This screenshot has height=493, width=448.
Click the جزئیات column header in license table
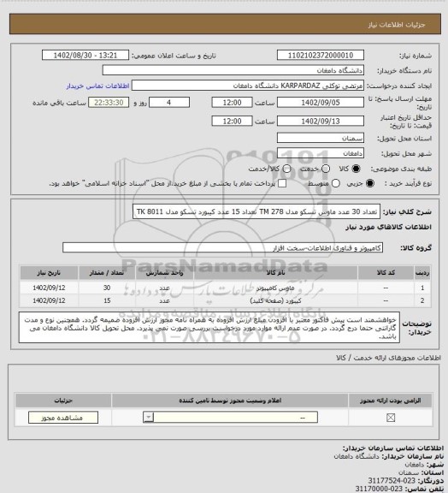coord(63,401)
